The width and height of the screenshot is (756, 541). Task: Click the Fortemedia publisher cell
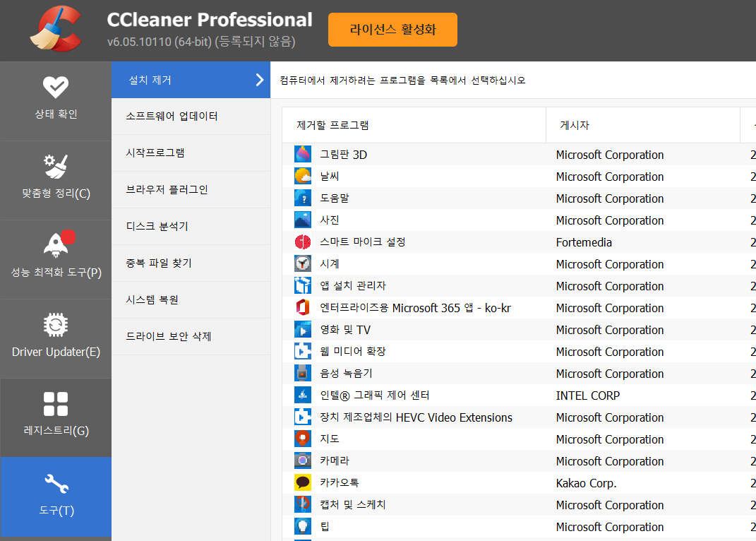584,242
